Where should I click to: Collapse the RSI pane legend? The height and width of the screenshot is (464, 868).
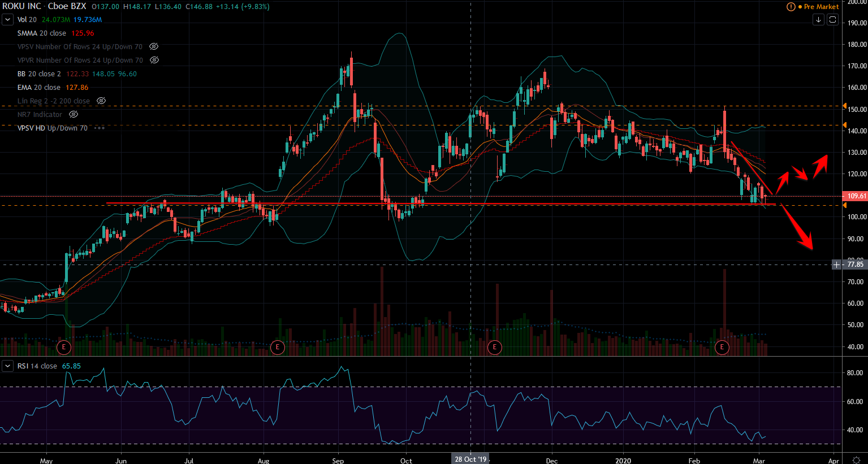pyautogui.click(x=7, y=366)
